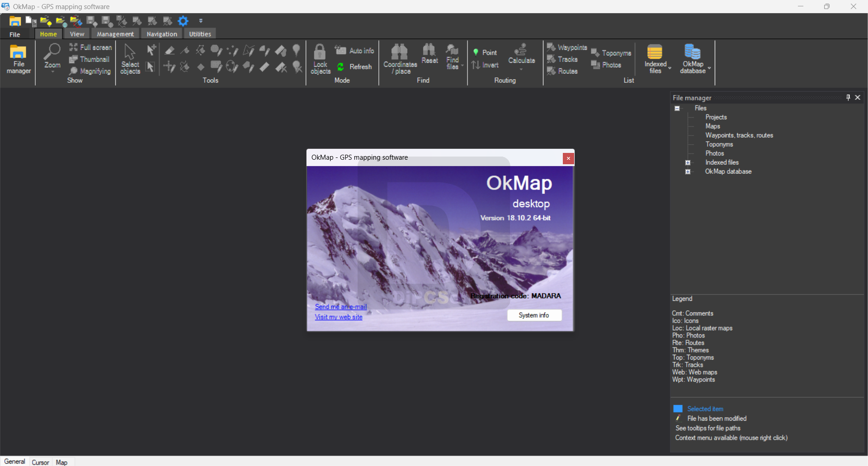Screen dimensions: 868x466
Task: Show the Thumbnail window
Action: click(90, 59)
